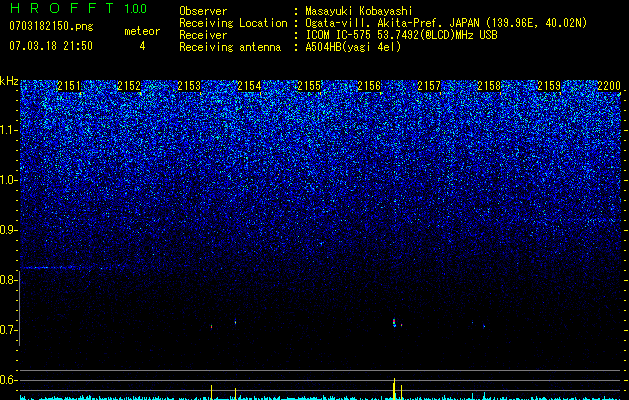Click the 0.9 kHz axis label
Viewport: 629px width, 400px height.
pyautogui.click(x=7, y=230)
